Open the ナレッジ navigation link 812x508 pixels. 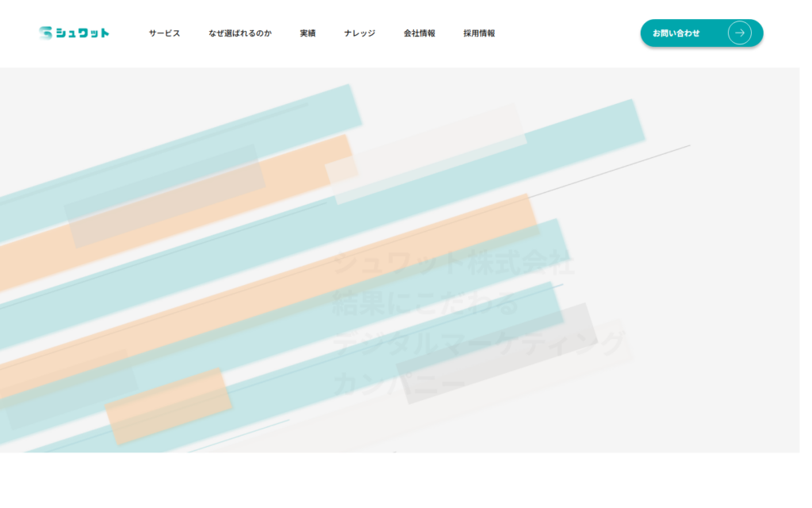[359, 33]
